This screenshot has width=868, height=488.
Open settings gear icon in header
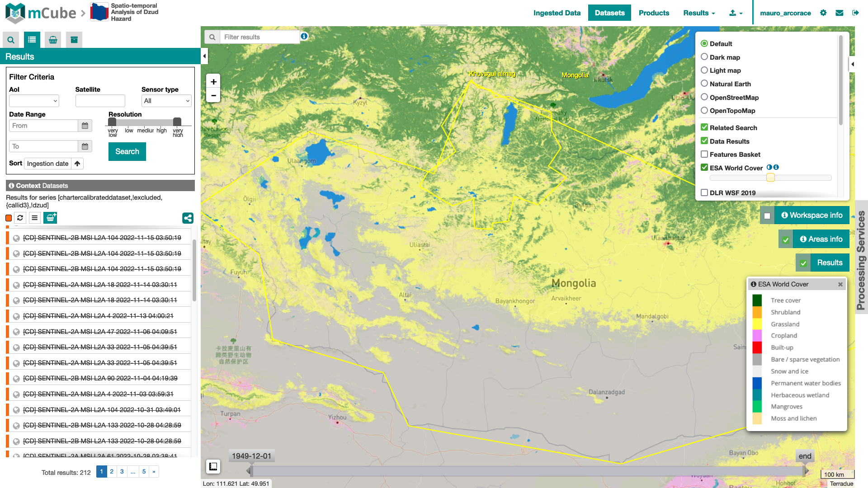[823, 13]
